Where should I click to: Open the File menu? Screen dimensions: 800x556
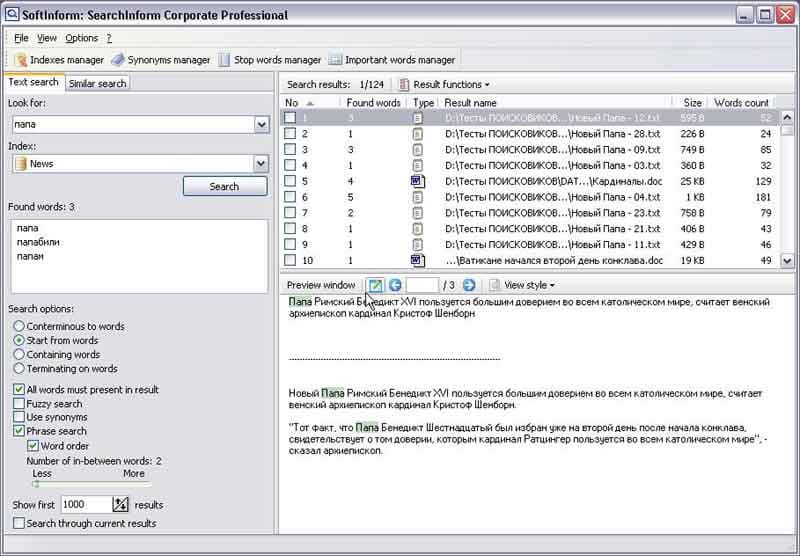[x=21, y=38]
